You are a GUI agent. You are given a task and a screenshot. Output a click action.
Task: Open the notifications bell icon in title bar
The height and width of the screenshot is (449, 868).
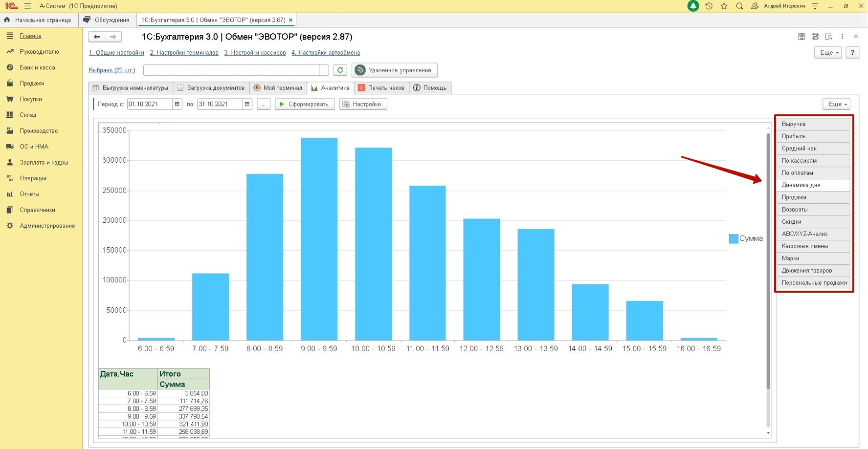tap(693, 6)
